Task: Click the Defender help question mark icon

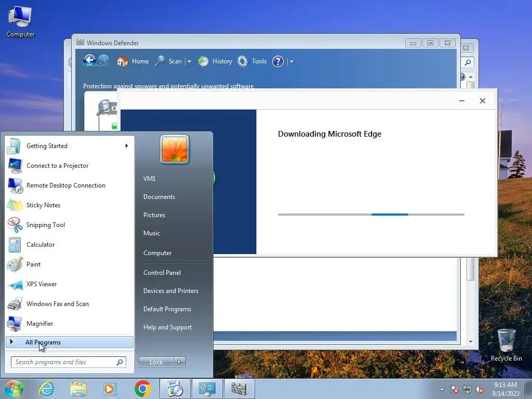Action: point(278,61)
